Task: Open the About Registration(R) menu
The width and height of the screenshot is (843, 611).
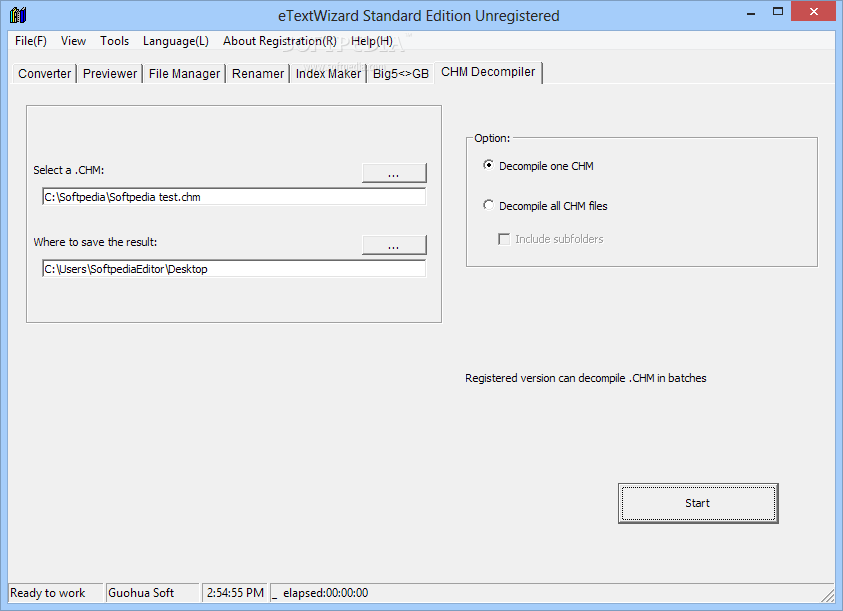Action: [x=280, y=41]
